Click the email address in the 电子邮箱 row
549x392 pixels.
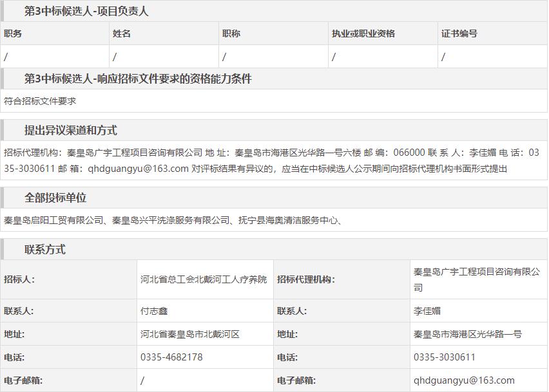pos(464,380)
